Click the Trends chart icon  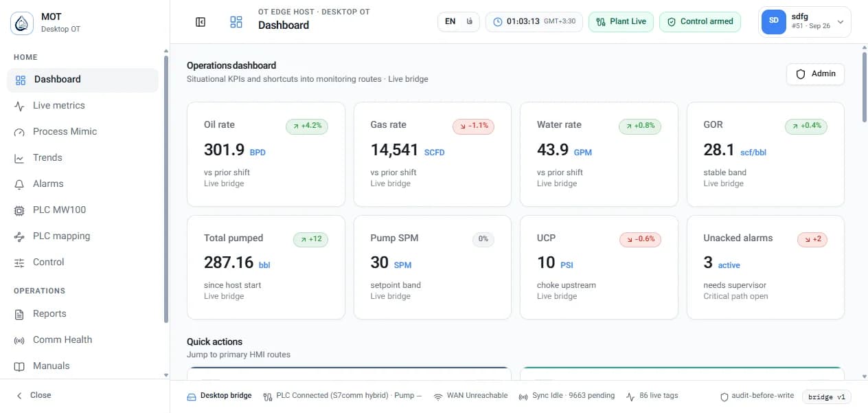[19, 158]
